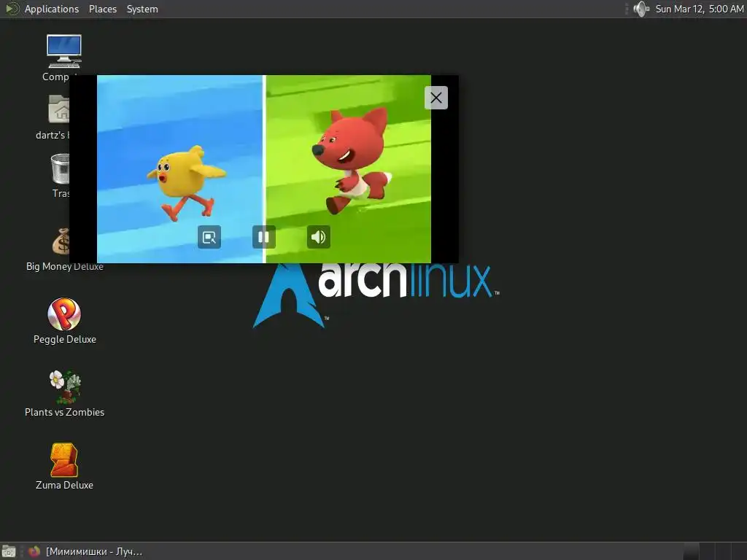Select the Peggle Deluxe icon
Viewport: 747px width, 560px height.
pos(64,314)
